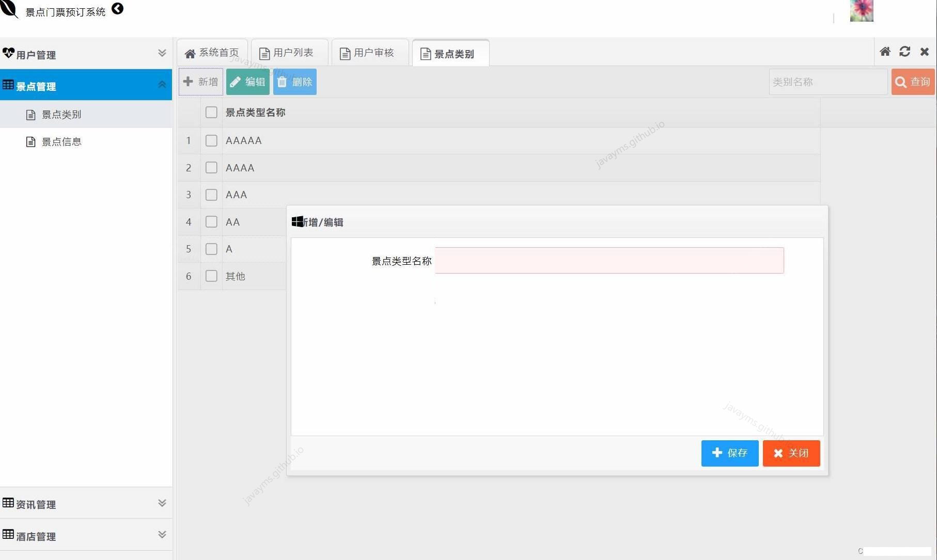This screenshot has height=560, width=937.
Task: Click the 保存 save button in the dialog
Action: (729, 453)
